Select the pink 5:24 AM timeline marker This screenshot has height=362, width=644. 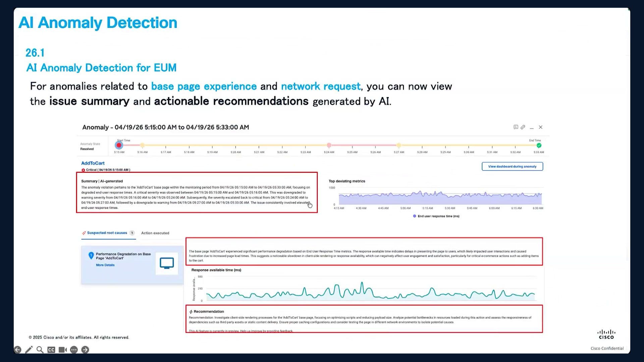click(329, 145)
